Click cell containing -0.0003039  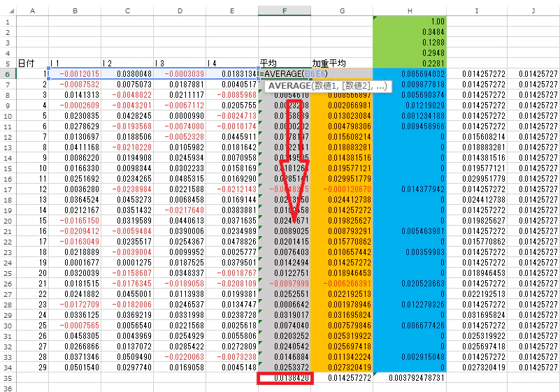(x=180, y=74)
